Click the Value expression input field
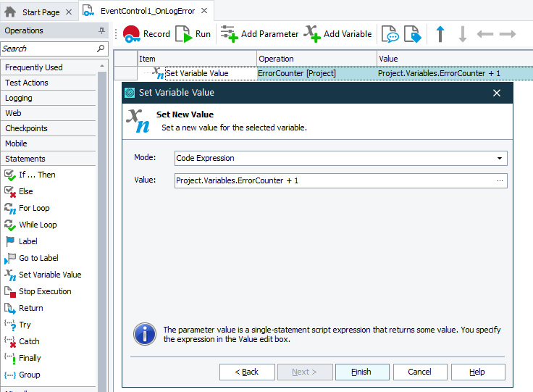This screenshot has height=392, width=533. (333, 180)
